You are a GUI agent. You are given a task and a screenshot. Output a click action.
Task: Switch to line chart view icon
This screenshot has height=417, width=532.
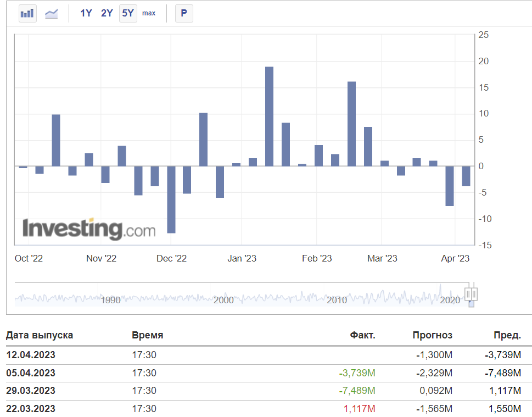click(52, 13)
